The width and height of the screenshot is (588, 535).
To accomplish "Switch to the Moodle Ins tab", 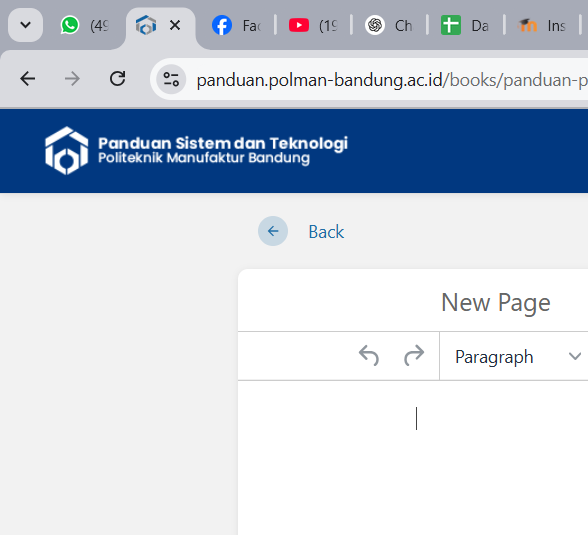I will 542,25.
